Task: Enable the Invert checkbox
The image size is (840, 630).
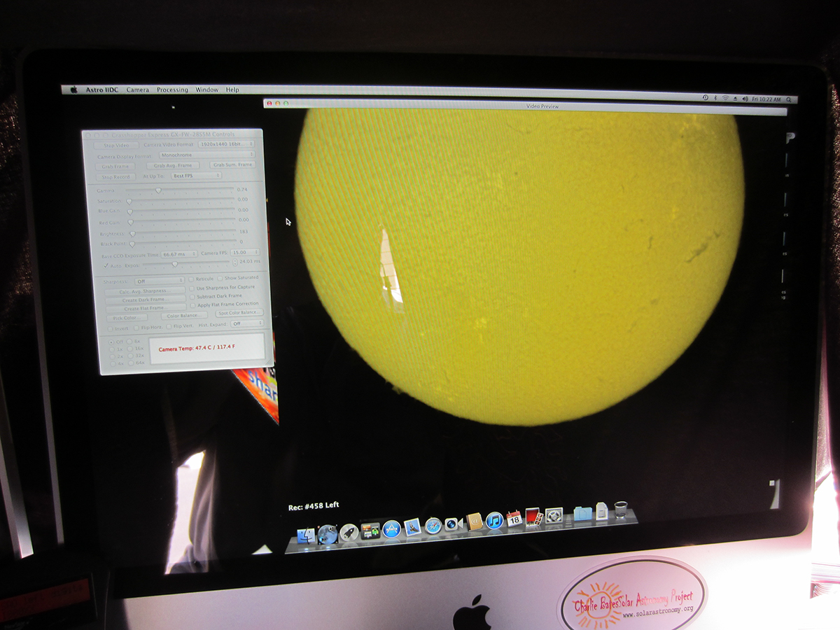Action: pos(110,328)
